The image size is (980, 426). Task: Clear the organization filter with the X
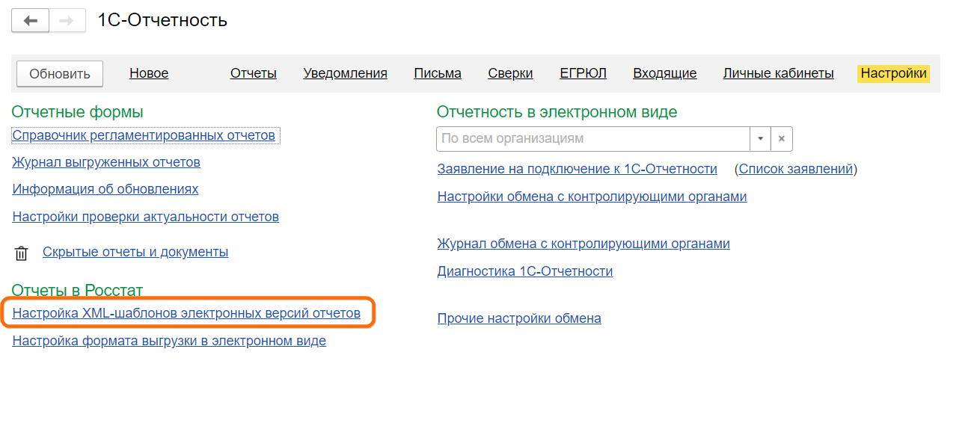tap(782, 139)
